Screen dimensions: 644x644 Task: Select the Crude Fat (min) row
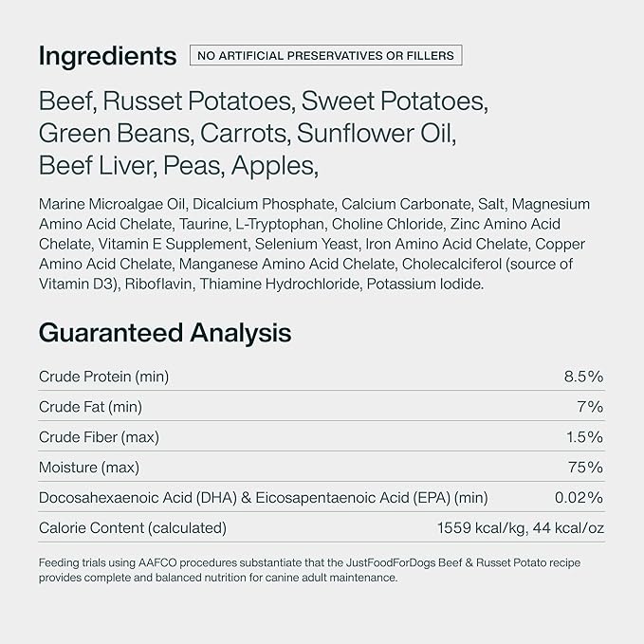point(322,407)
